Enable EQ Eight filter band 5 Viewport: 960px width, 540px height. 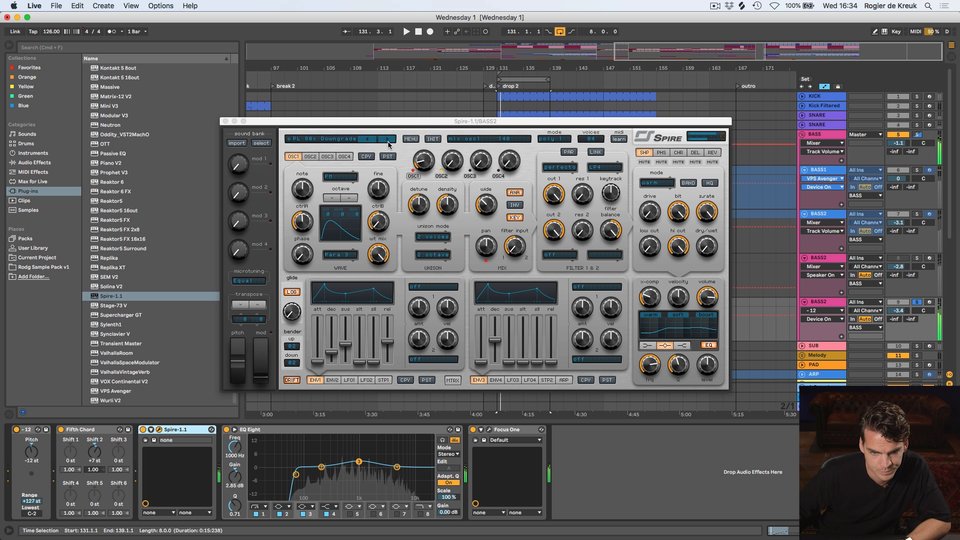pos(350,514)
